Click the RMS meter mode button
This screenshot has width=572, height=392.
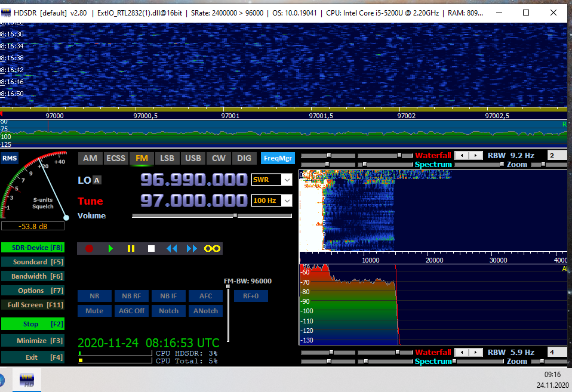point(10,158)
